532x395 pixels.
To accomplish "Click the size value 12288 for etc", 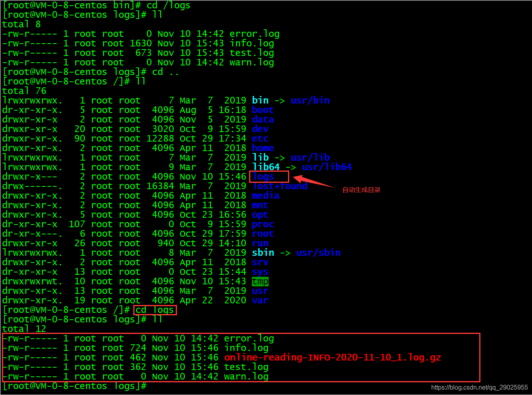I will 160,139.
